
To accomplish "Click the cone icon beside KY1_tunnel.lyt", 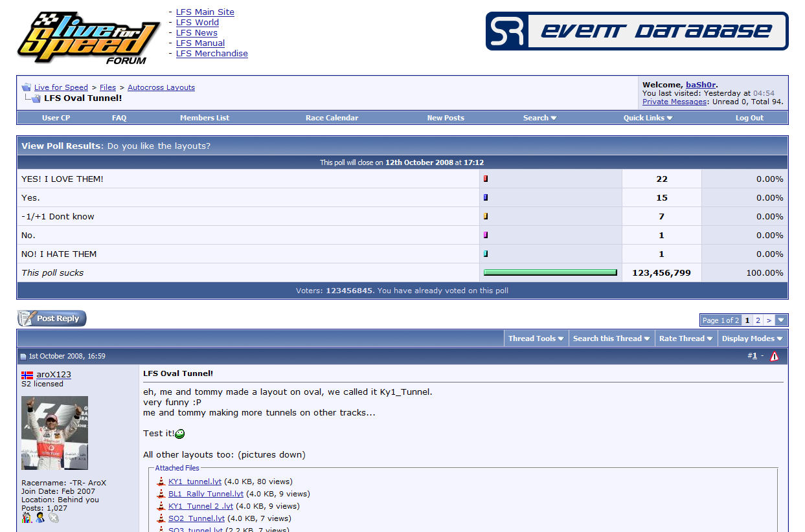I will point(161,482).
